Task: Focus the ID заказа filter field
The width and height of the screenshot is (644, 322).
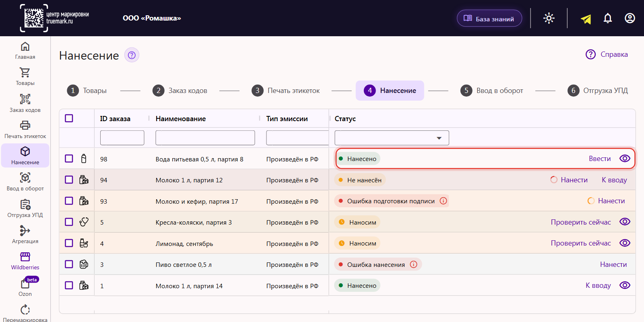Action: pyautogui.click(x=122, y=138)
